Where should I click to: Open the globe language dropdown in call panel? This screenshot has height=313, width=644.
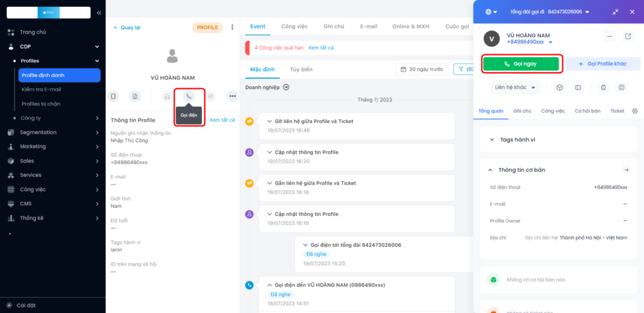click(x=491, y=12)
